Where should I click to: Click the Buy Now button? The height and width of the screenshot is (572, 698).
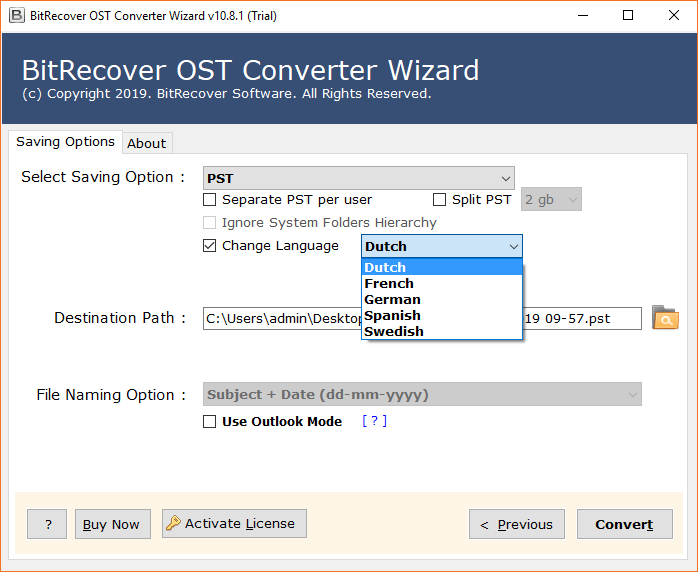[113, 524]
